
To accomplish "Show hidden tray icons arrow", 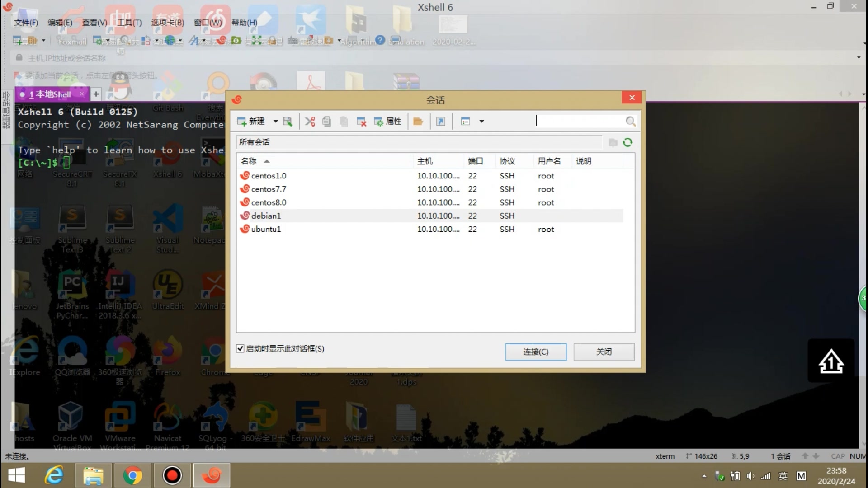I will (x=704, y=476).
